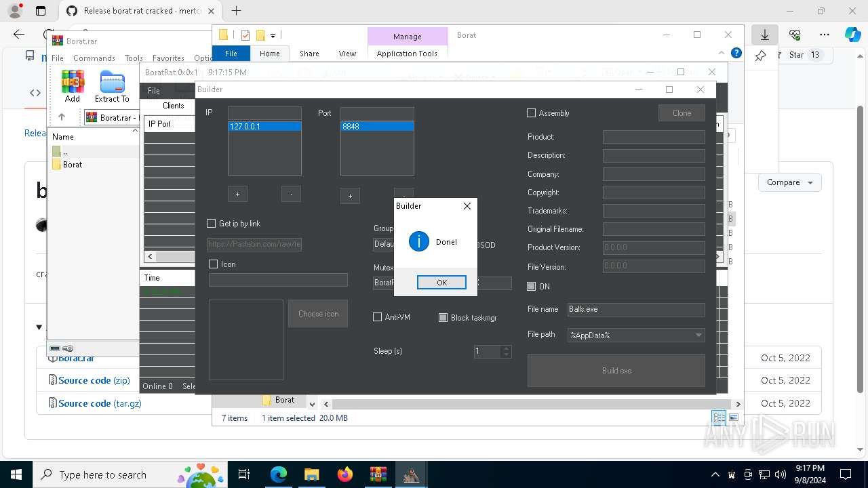The width and height of the screenshot is (868, 488).
Task: Click the Explorer help question mark icon
Action: click(736, 53)
